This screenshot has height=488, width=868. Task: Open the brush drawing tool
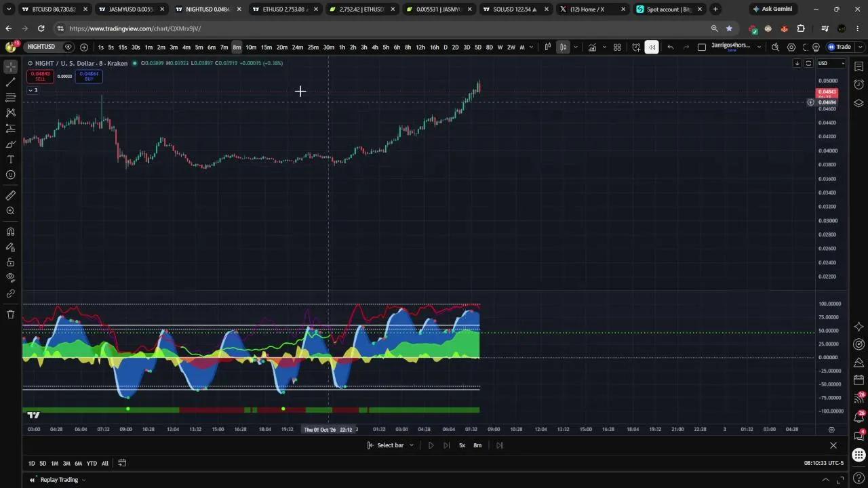click(11, 144)
